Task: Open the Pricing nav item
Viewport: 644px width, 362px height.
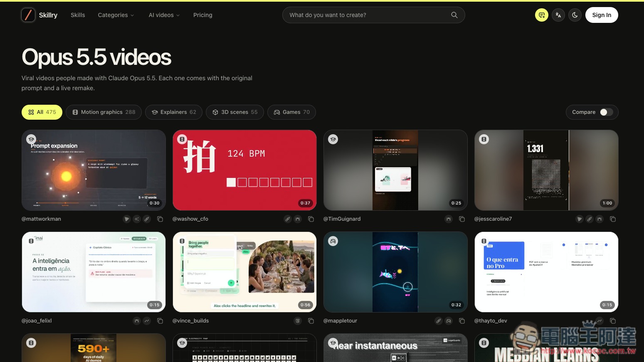Action: click(203, 15)
